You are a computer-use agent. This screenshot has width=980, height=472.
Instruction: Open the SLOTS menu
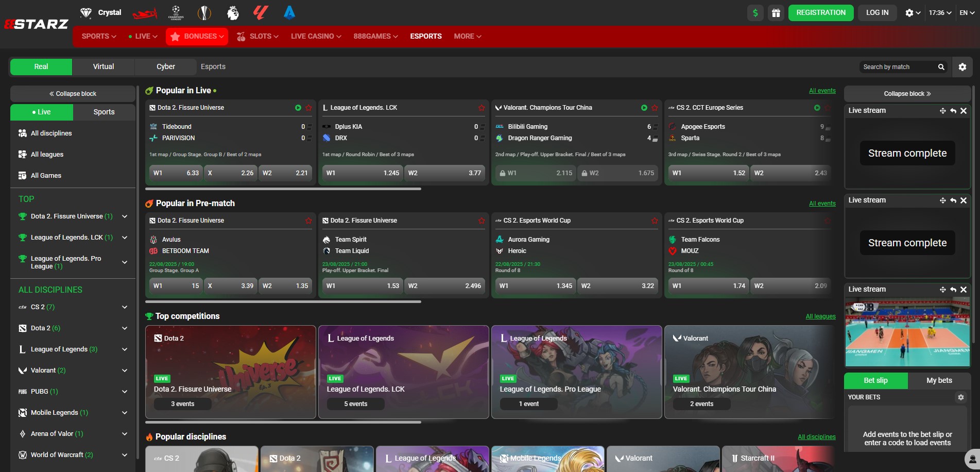coord(257,37)
